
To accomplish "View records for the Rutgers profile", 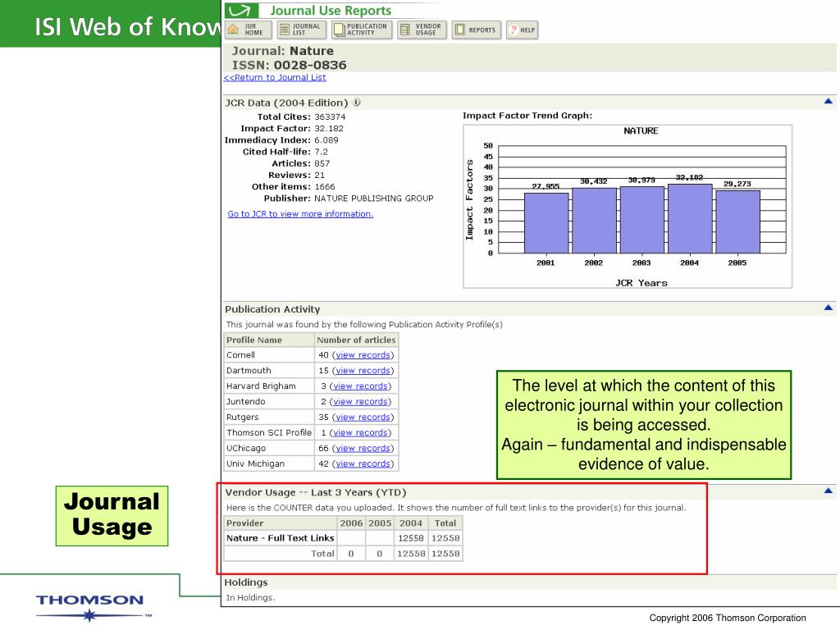I will click(x=363, y=418).
